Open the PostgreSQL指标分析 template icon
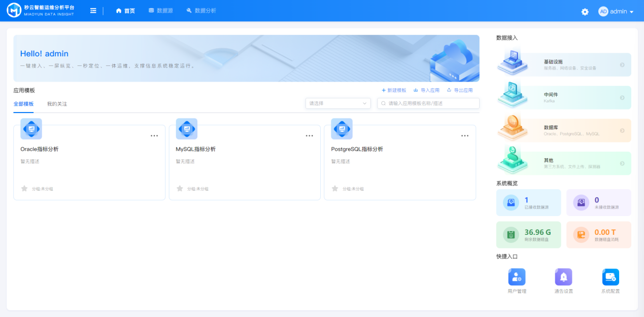The width and height of the screenshot is (644, 317). (342, 129)
